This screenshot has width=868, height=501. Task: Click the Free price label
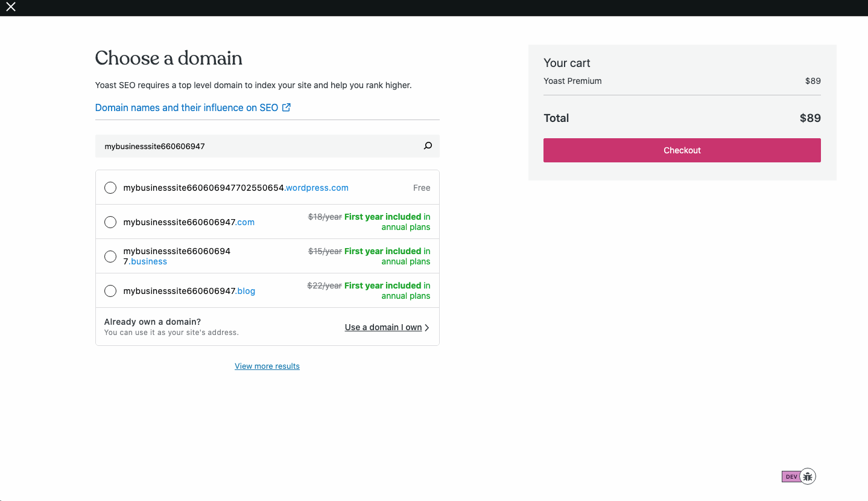(422, 188)
